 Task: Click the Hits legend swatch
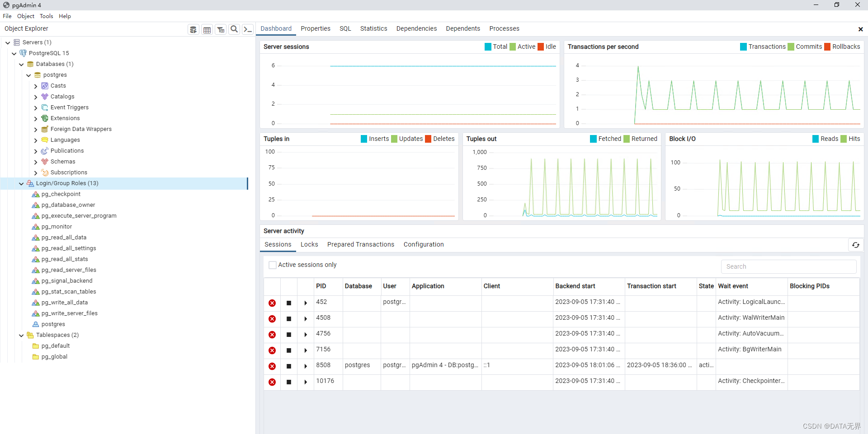[844, 139]
